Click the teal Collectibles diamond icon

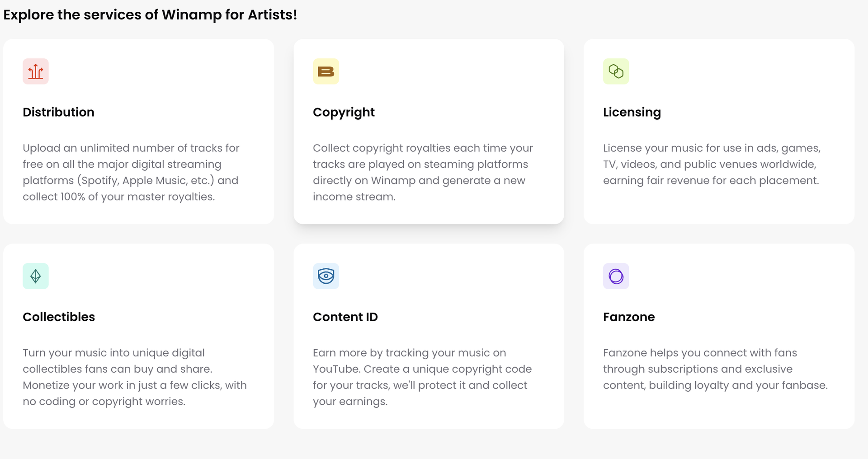[36, 276]
